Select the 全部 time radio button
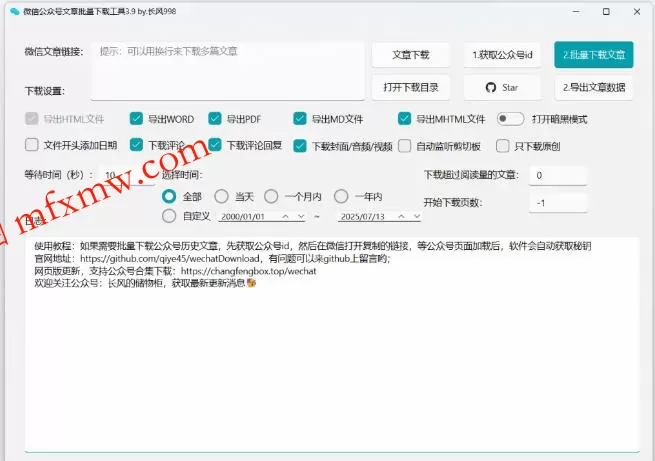 coord(169,196)
